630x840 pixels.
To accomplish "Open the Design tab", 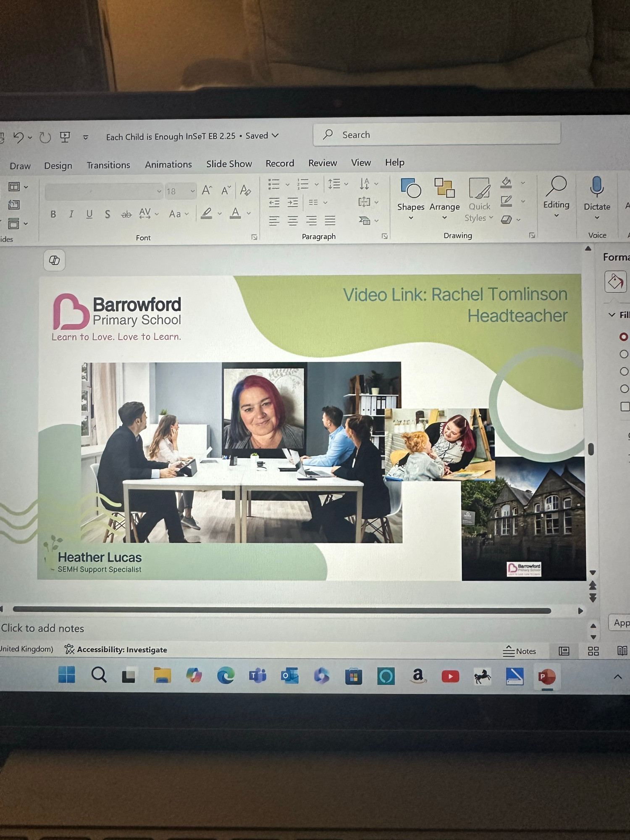I will 58,165.
